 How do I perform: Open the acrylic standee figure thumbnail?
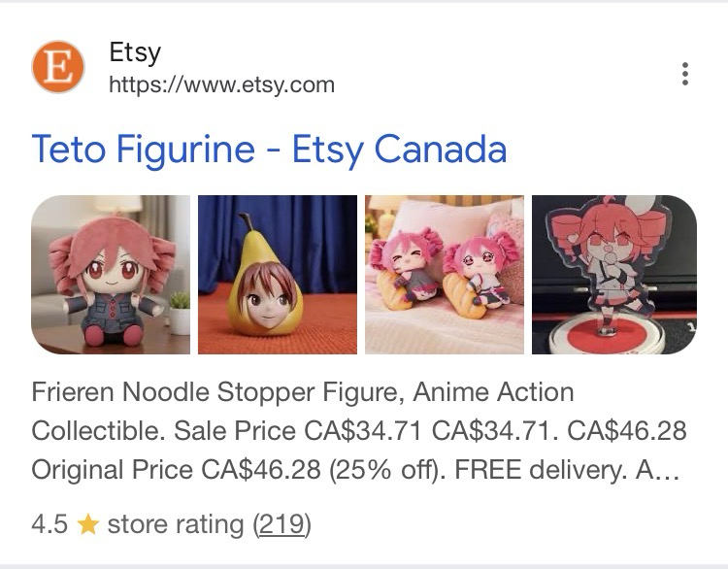point(613,275)
